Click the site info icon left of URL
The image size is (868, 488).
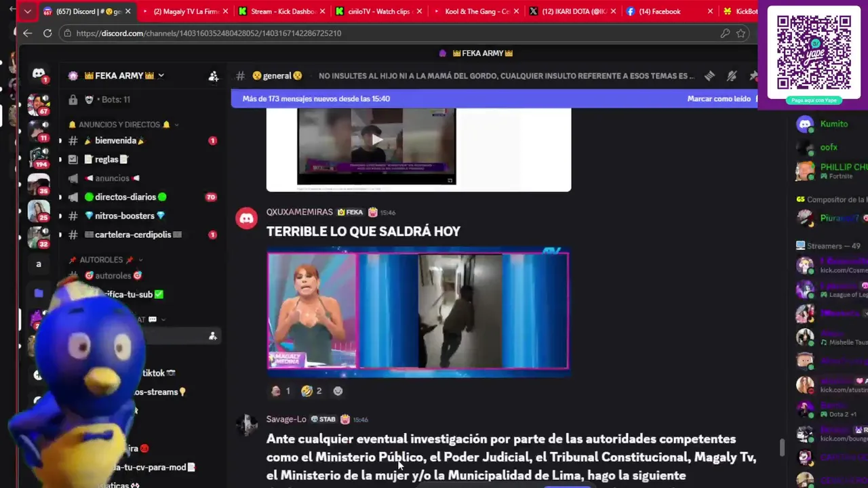tap(67, 33)
